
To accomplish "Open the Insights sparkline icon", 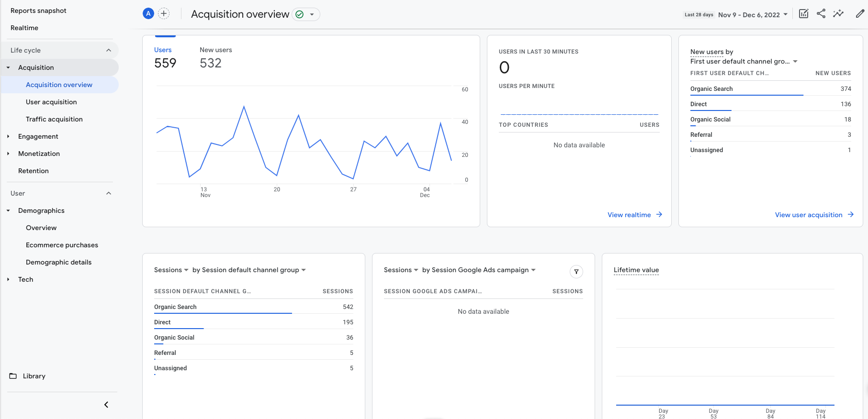I will pos(838,14).
